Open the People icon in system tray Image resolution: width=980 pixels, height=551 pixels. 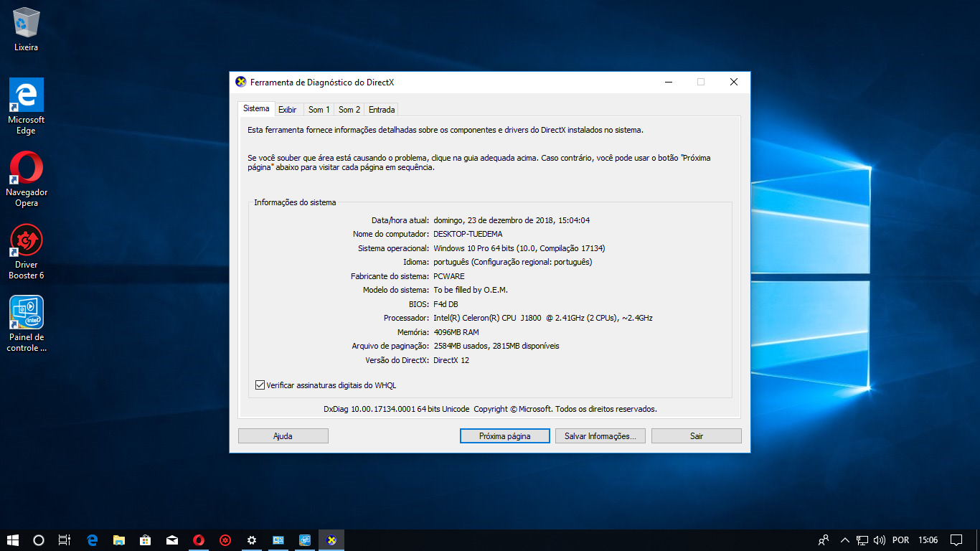click(x=824, y=540)
